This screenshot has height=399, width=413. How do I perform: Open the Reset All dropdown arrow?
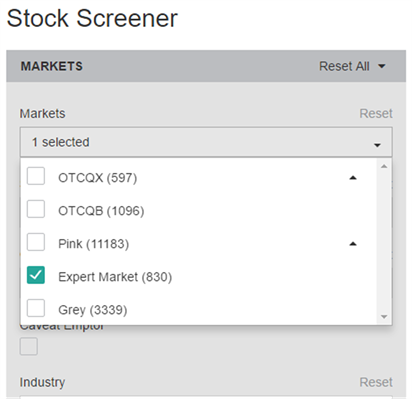[382, 66]
